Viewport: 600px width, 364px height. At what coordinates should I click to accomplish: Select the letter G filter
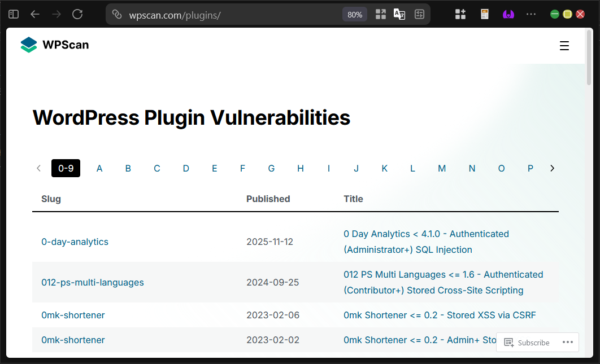[x=271, y=168]
